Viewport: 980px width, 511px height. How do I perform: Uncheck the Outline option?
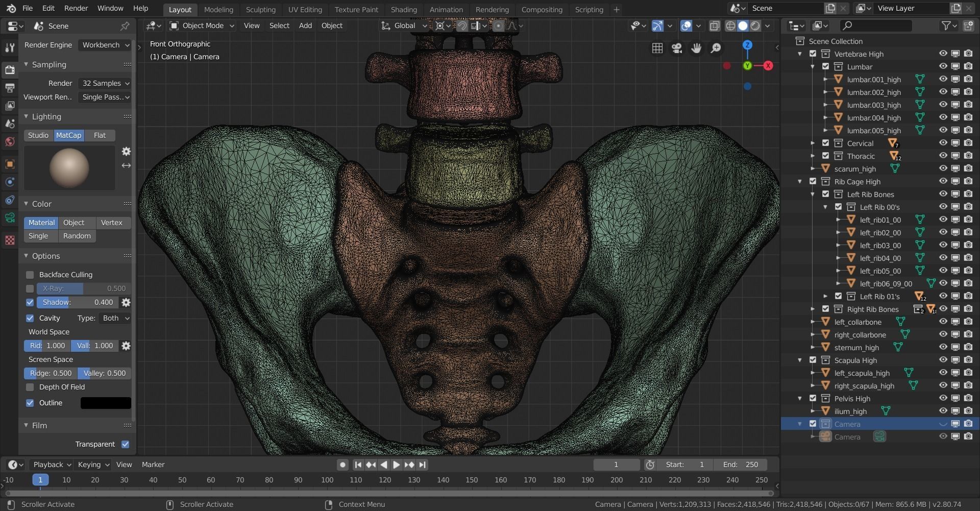coord(30,403)
